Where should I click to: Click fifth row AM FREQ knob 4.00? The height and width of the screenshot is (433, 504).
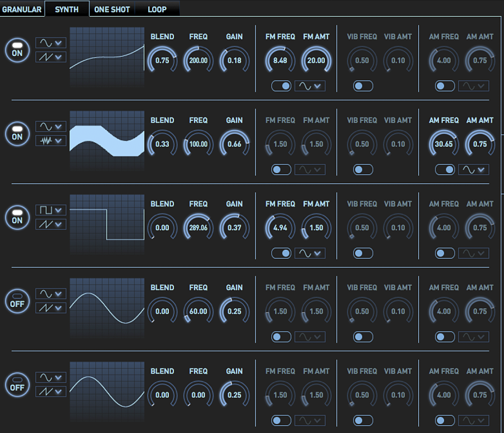[444, 395]
